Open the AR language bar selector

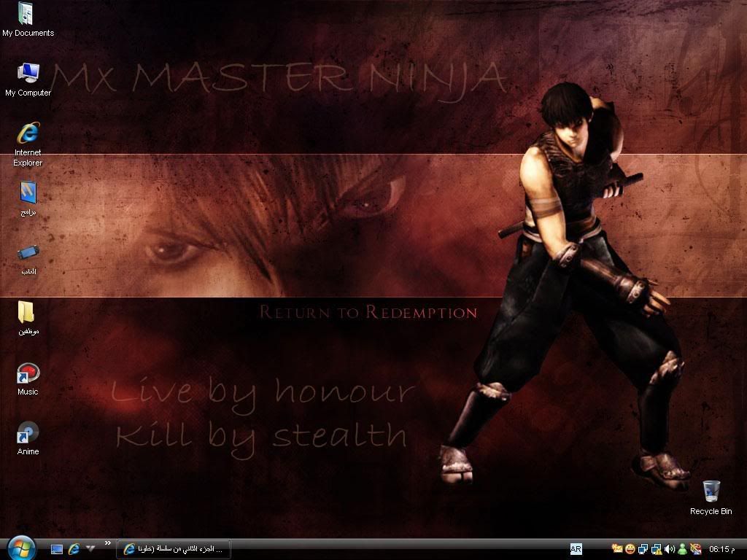[576, 549]
